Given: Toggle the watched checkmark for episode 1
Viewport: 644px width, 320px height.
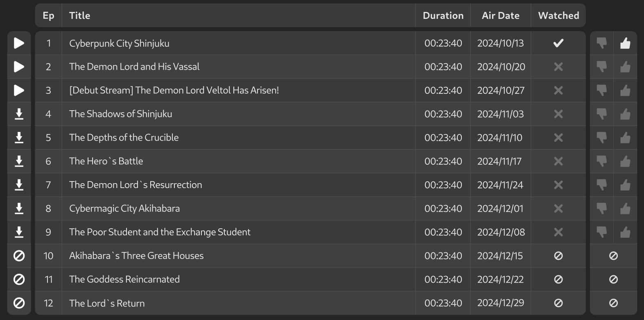Looking at the screenshot, I should [558, 43].
